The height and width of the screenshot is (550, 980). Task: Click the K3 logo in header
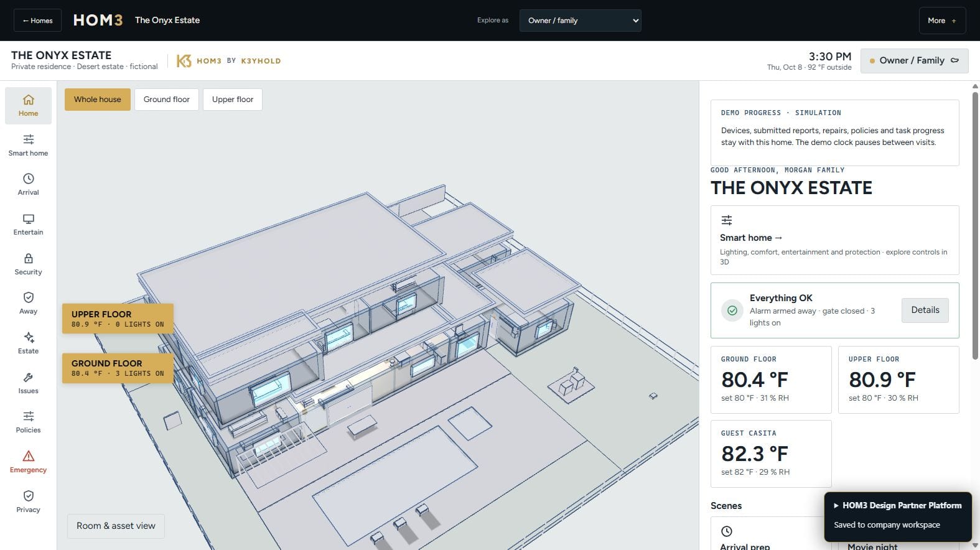184,61
